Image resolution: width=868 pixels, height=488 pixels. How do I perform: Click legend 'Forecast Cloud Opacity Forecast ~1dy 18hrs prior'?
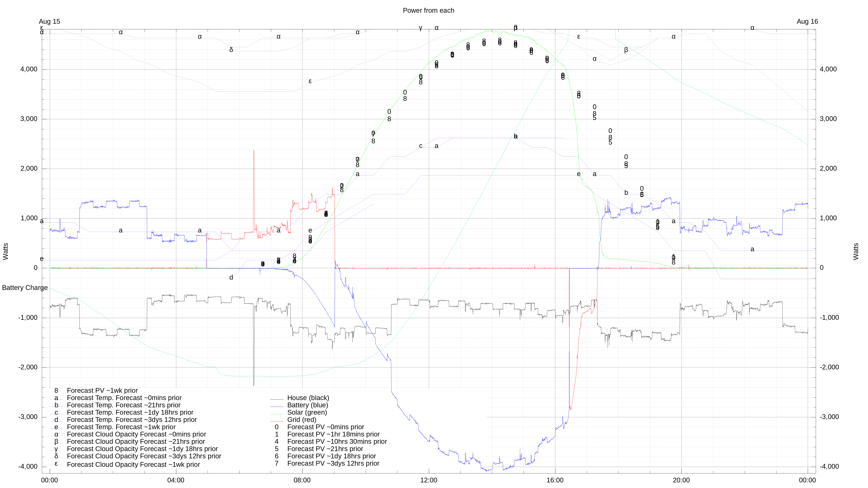pos(142,449)
